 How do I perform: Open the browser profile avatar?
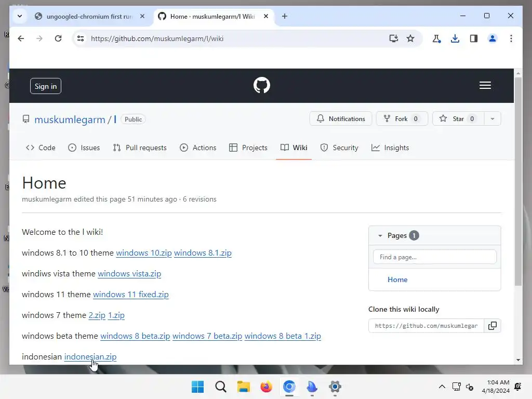pyautogui.click(x=493, y=38)
